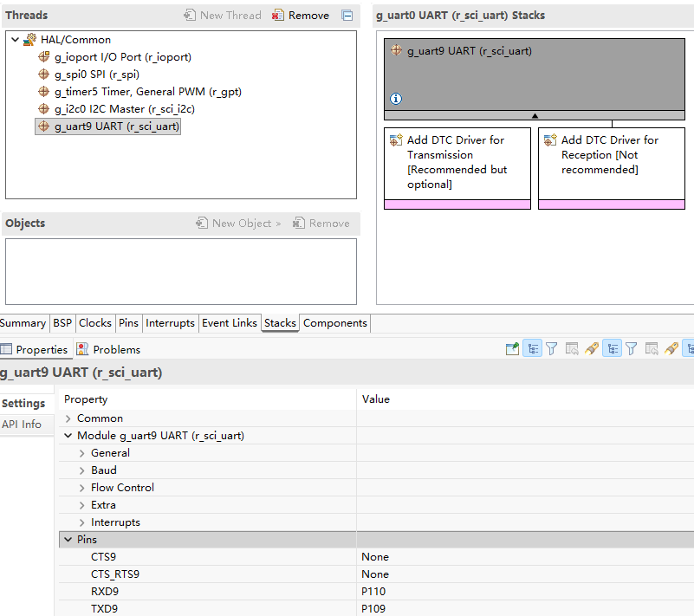Screen dimensions: 694x616
Task: Toggle the second show categories button
Action: click(x=612, y=349)
